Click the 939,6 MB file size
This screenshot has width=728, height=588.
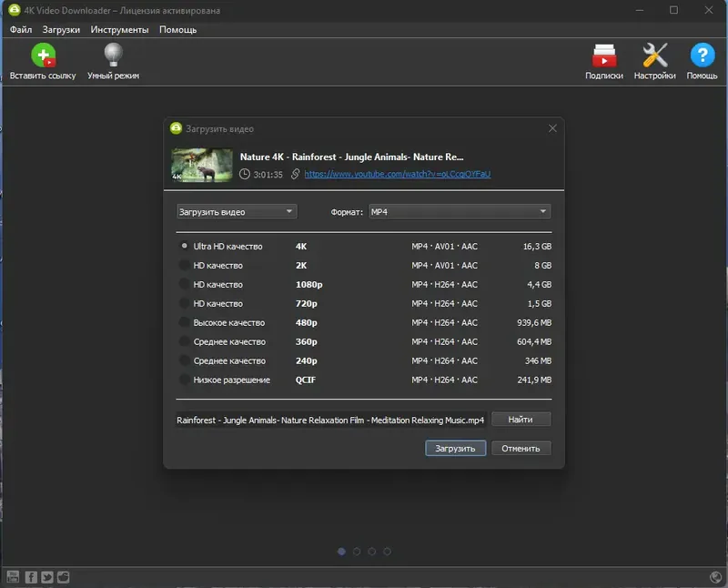(534, 322)
